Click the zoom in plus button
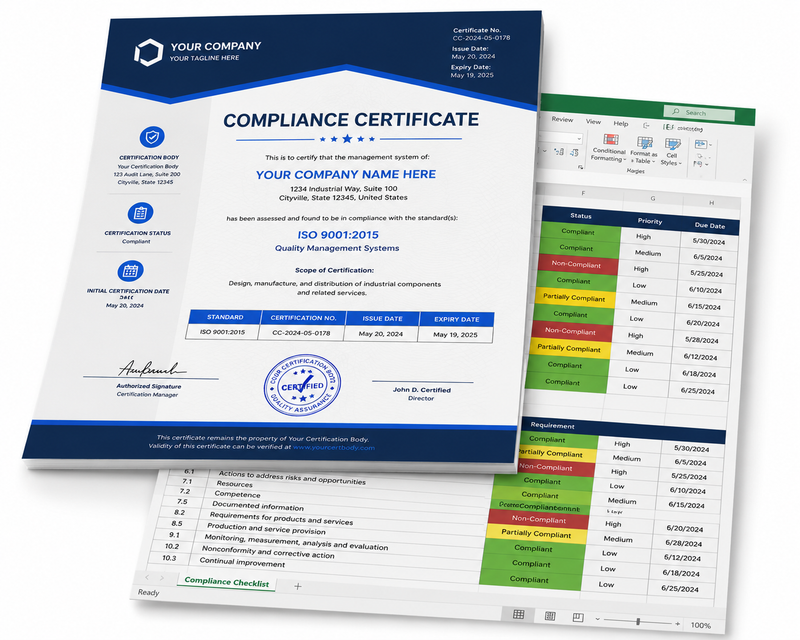800x640 pixels. [x=678, y=624]
